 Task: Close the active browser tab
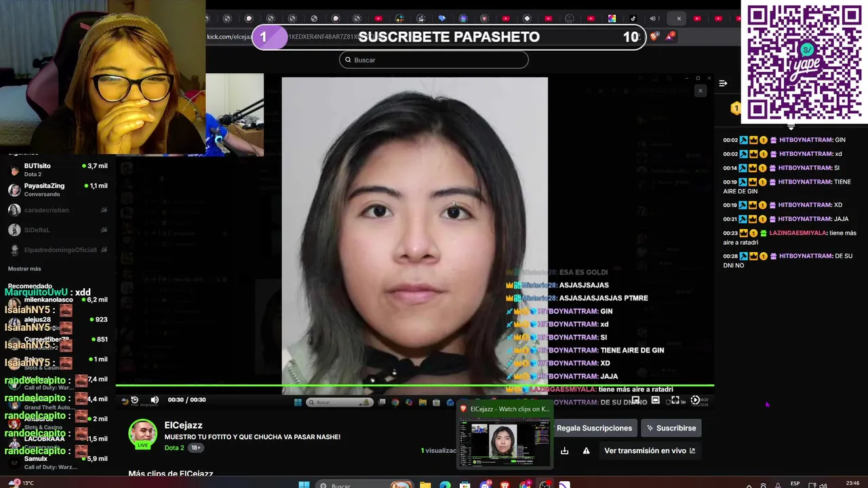tap(679, 18)
